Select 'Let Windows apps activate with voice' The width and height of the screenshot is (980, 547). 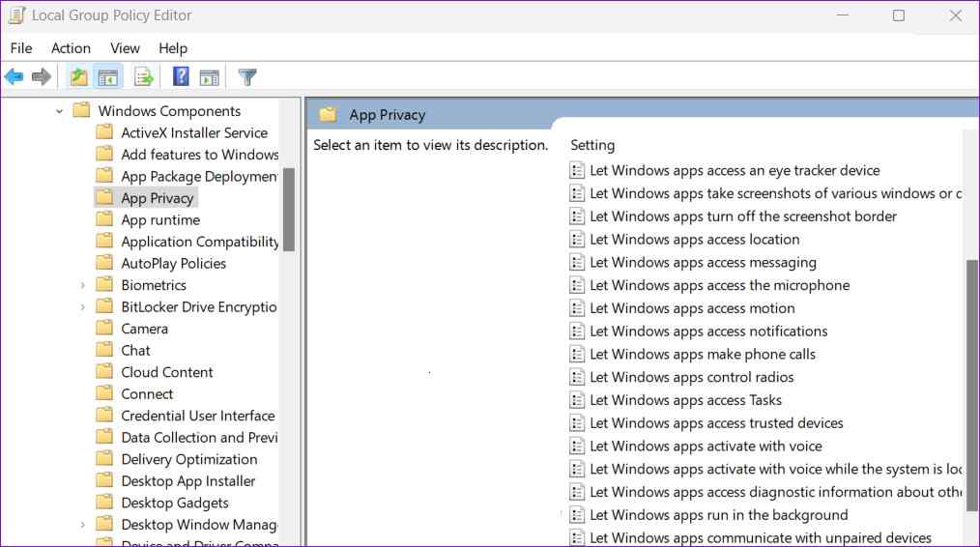pos(706,446)
